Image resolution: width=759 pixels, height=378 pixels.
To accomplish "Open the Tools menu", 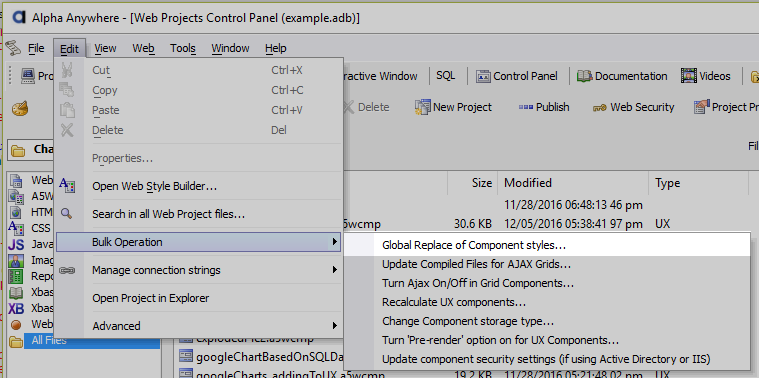I will pos(182,48).
